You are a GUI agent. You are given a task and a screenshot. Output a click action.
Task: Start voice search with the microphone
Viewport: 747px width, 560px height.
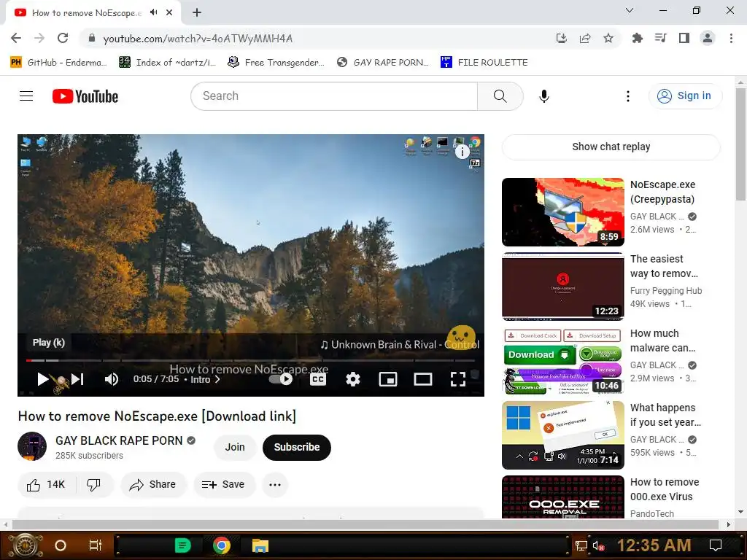[x=543, y=96]
